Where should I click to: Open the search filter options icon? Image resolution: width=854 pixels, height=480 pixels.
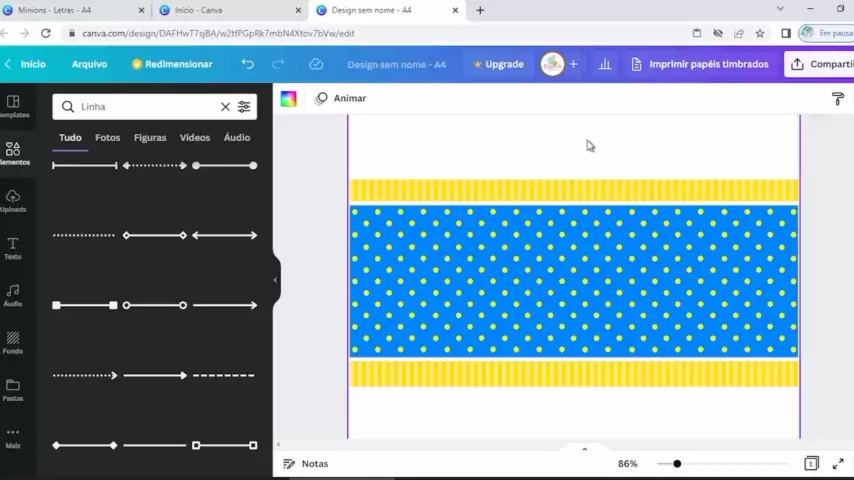pyautogui.click(x=244, y=107)
